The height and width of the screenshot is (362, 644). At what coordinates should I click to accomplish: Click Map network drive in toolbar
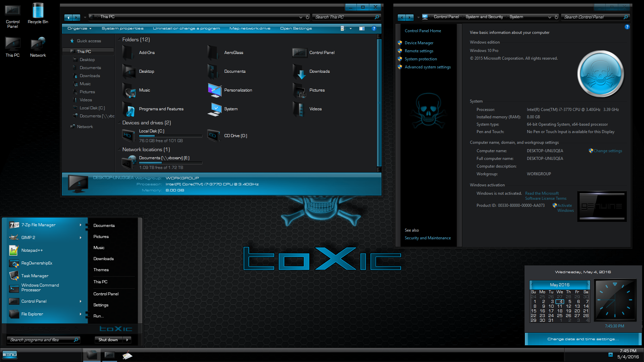tap(250, 28)
